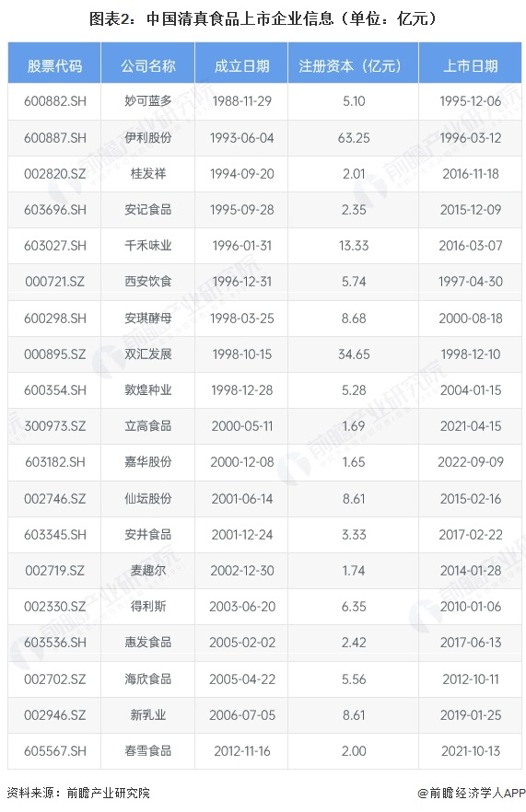The width and height of the screenshot is (526, 812).
Task: Select company name 海欣食品
Action: pyautogui.click(x=147, y=679)
